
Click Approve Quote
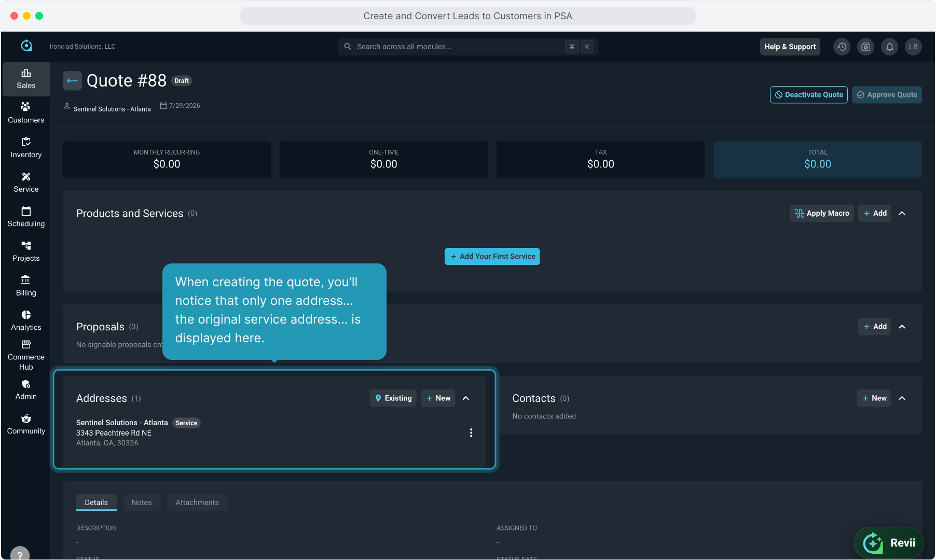[887, 95]
